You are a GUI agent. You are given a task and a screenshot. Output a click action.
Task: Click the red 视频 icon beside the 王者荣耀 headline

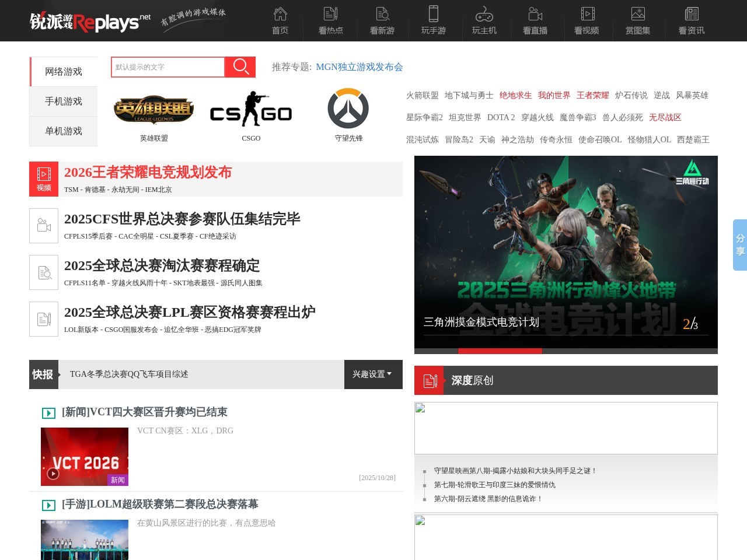coord(44,179)
